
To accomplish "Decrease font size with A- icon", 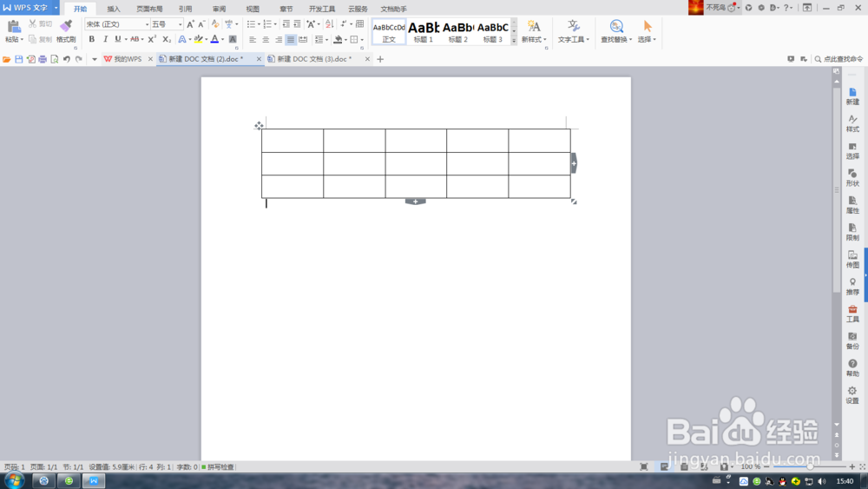I will click(201, 24).
